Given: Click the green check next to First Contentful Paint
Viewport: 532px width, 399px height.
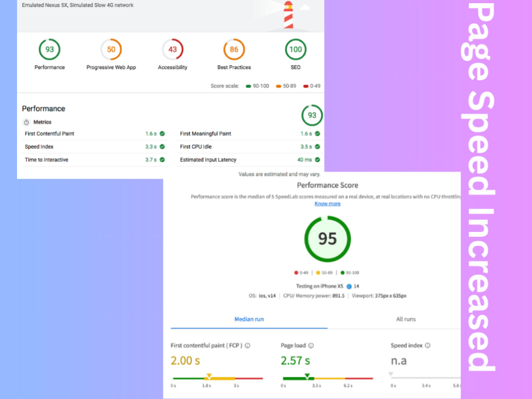Looking at the screenshot, I should click(x=162, y=134).
